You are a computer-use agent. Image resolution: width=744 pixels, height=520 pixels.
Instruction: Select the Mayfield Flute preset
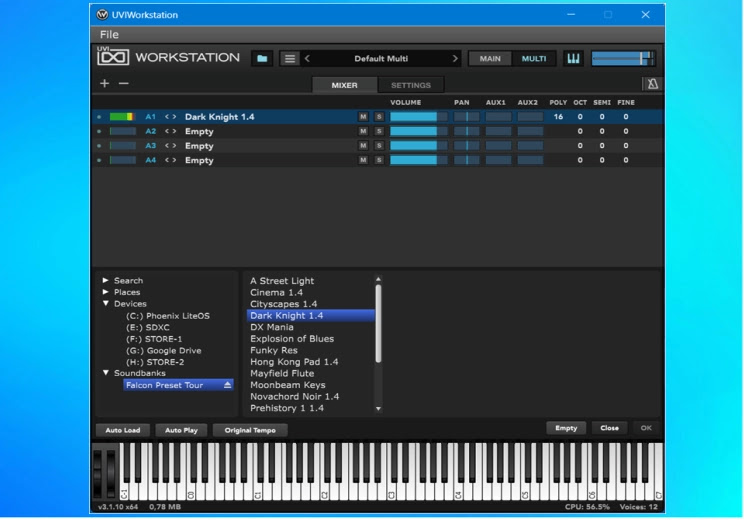282,373
